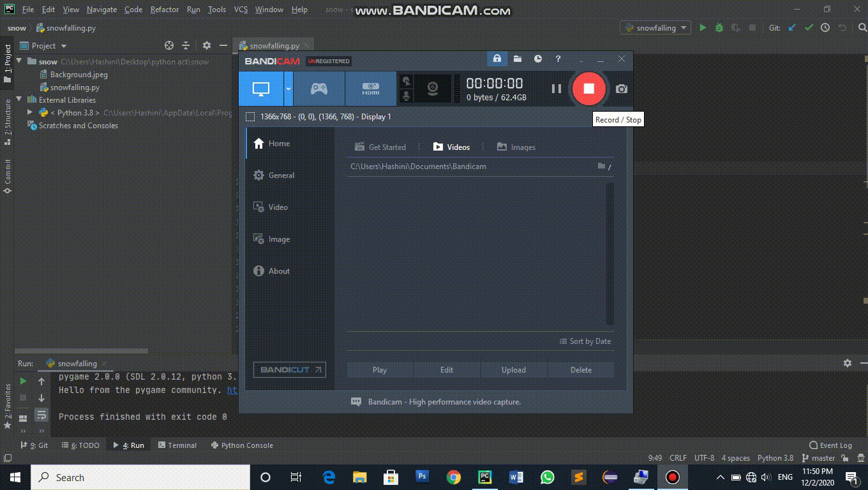Click the Edit button in Bandicam
The width and height of the screenshot is (868, 490).
pos(447,370)
